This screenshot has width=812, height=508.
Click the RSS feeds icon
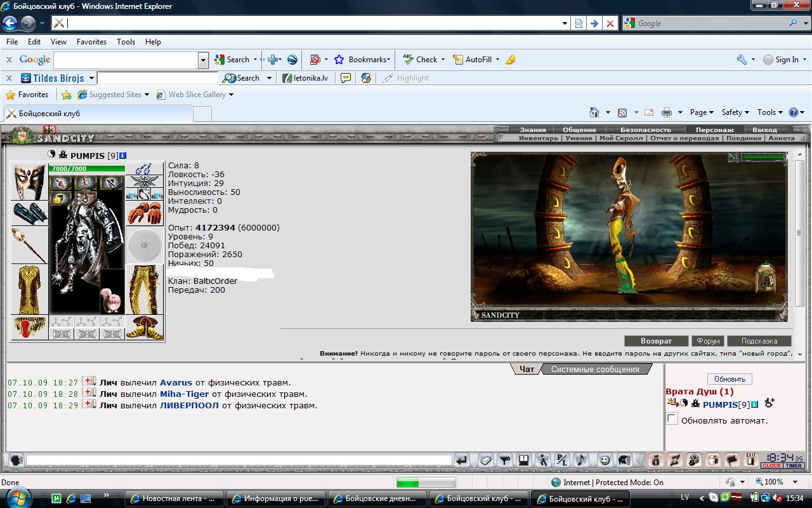click(622, 112)
